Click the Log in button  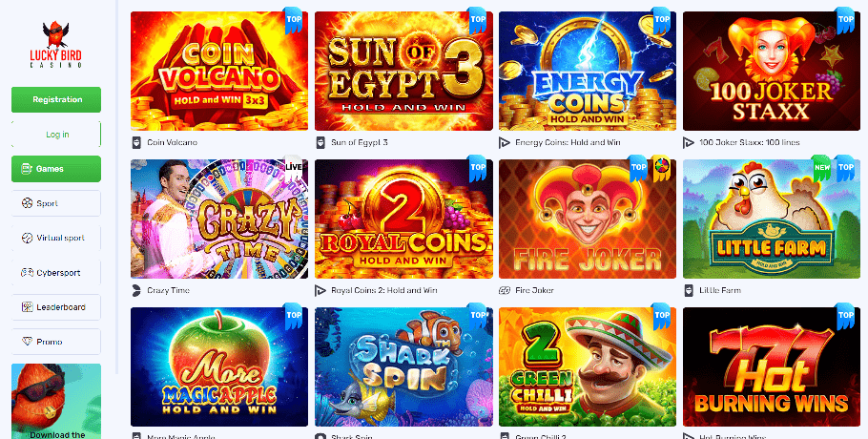(56, 135)
